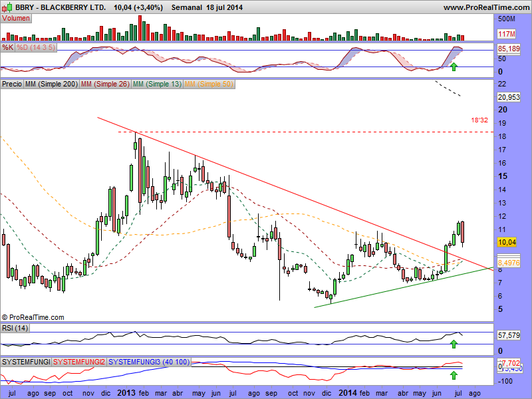
Task: Select the 57,579 RSI value label
Action: [x=509, y=336]
